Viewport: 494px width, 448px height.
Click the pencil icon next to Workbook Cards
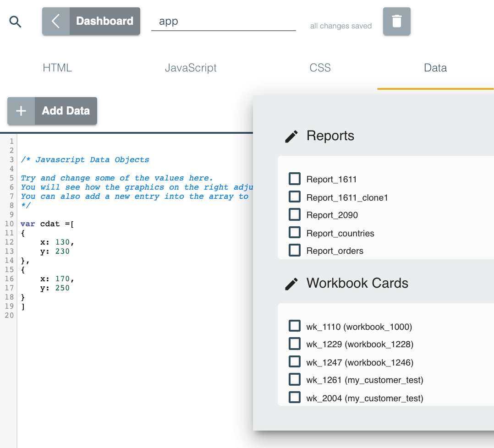coord(291,284)
